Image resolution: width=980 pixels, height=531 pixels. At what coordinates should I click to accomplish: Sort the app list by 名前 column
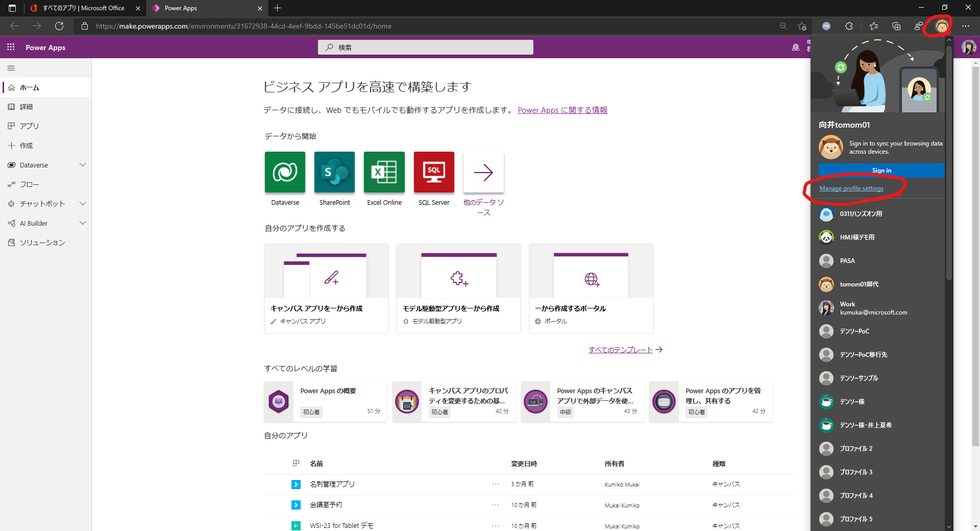coord(316,464)
